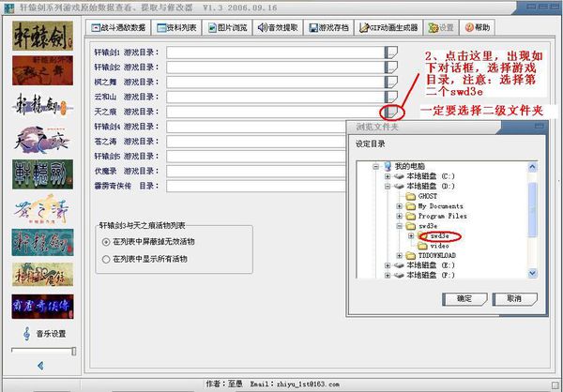
Task: Expand 本地磁盘 (F:) in folder tree
Action: click(x=388, y=276)
